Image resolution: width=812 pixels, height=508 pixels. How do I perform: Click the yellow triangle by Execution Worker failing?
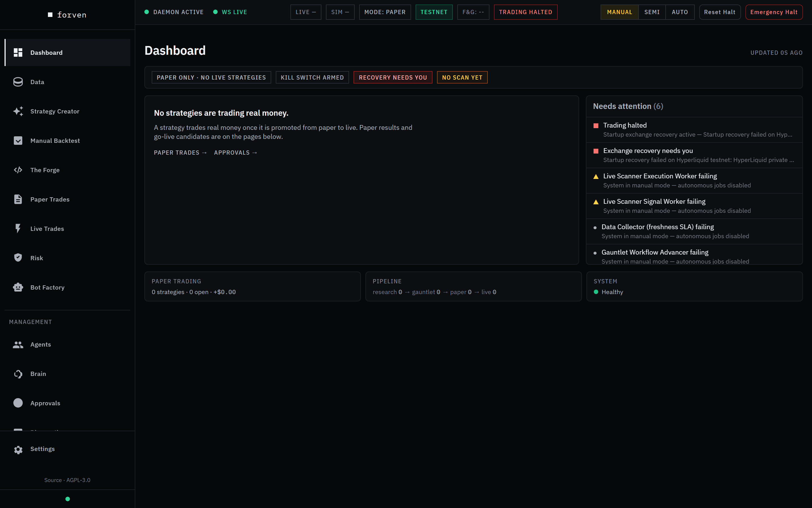coord(596,176)
